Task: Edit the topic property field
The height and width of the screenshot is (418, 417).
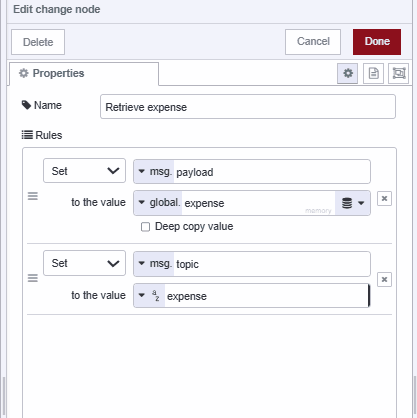Action: coord(272,264)
